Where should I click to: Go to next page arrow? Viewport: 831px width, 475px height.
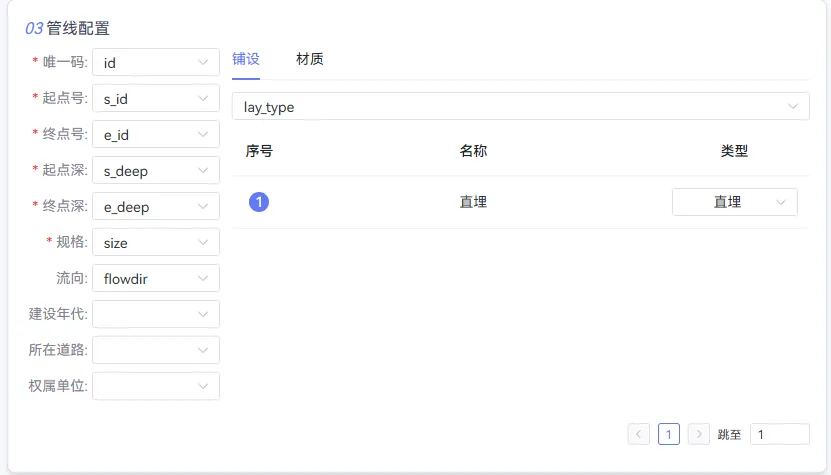click(x=699, y=435)
